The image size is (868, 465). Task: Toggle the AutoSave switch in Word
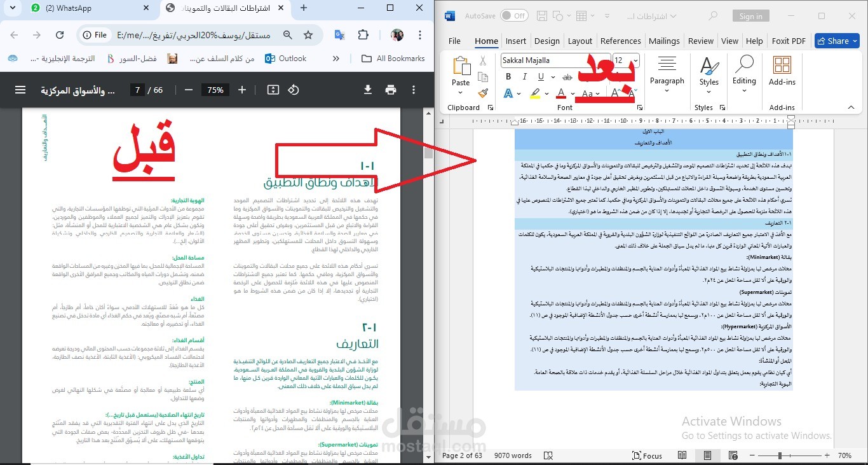coord(514,16)
